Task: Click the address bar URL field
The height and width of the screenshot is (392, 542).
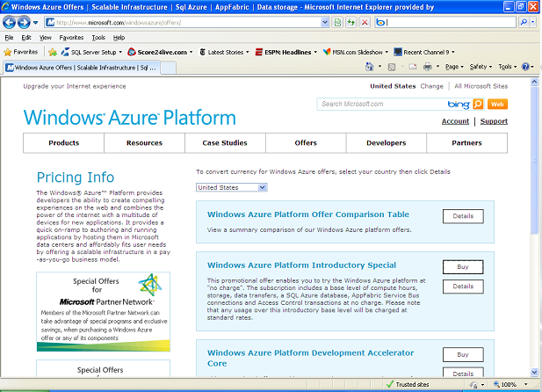Action: (184, 23)
